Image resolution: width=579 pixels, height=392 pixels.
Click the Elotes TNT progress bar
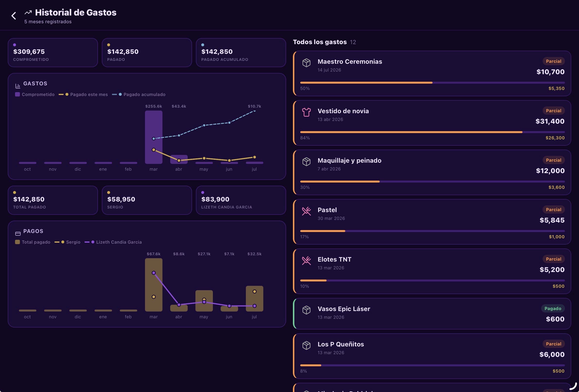point(432,280)
